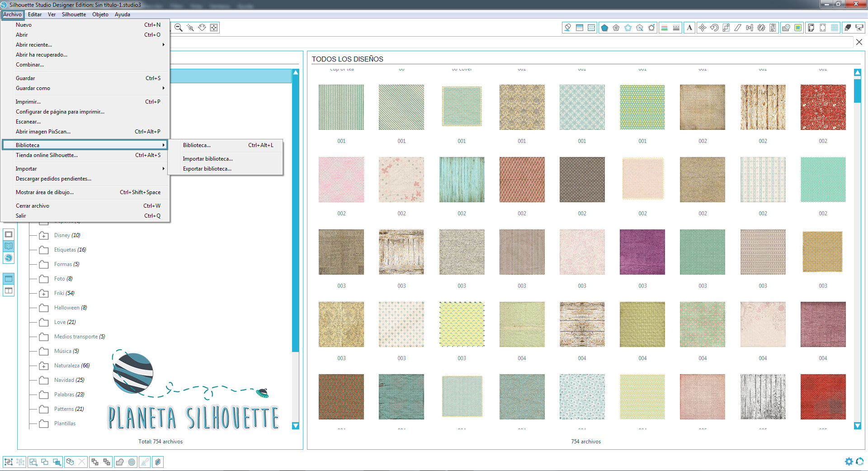The image size is (868, 471).
Task: Open the Ver menu
Action: 52,14
